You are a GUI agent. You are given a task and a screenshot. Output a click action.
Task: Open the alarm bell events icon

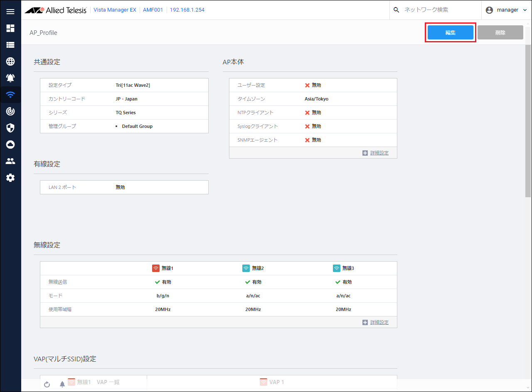click(10, 78)
